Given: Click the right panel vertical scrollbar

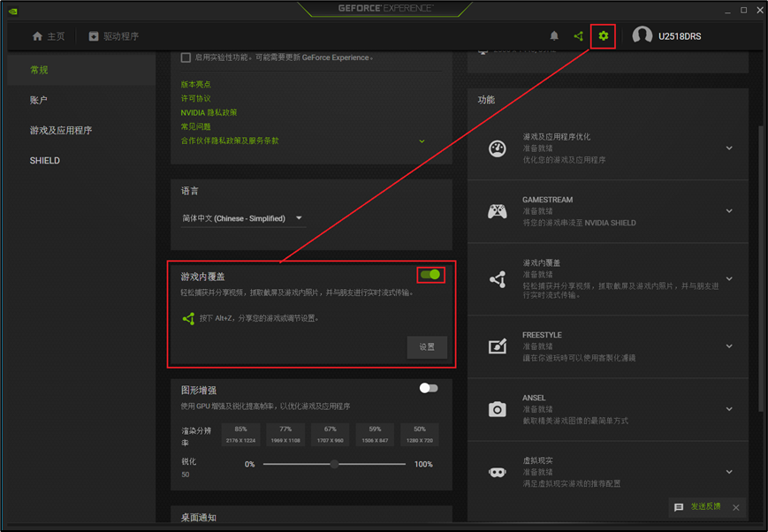Looking at the screenshot, I should click(x=761, y=269).
